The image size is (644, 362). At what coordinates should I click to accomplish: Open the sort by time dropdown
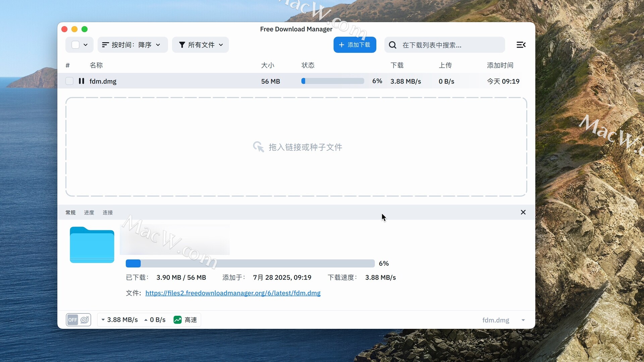pos(133,45)
